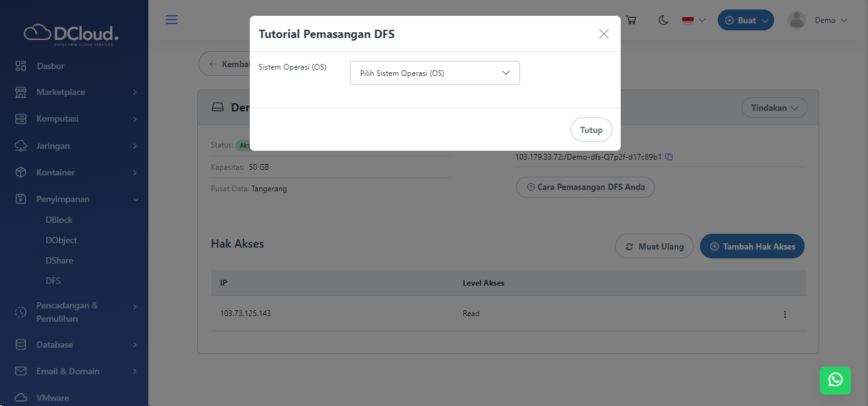868x406 pixels.
Task: Click the Tutup button
Action: [591, 129]
